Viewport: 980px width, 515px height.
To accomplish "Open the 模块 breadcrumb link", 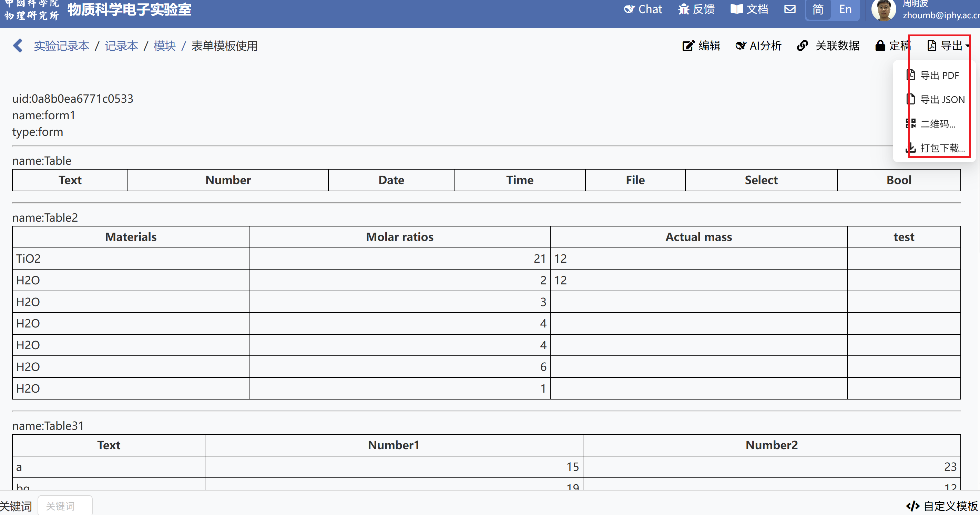I will (x=164, y=46).
